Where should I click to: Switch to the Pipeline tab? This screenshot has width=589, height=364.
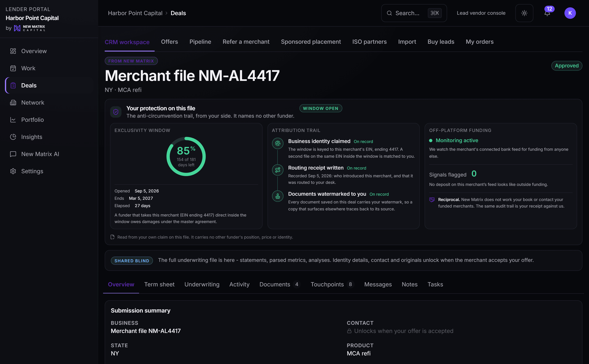pyautogui.click(x=200, y=42)
